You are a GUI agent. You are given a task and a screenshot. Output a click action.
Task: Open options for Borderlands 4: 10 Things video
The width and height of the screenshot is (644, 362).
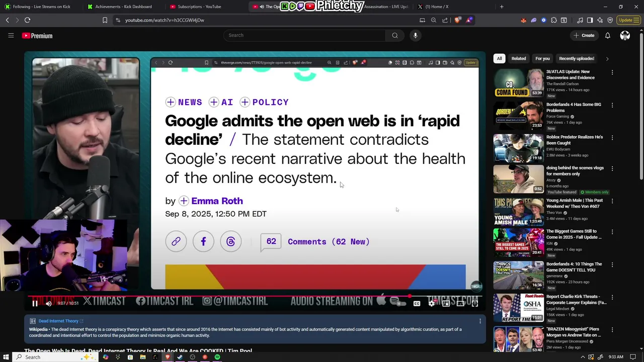tap(612, 264)
